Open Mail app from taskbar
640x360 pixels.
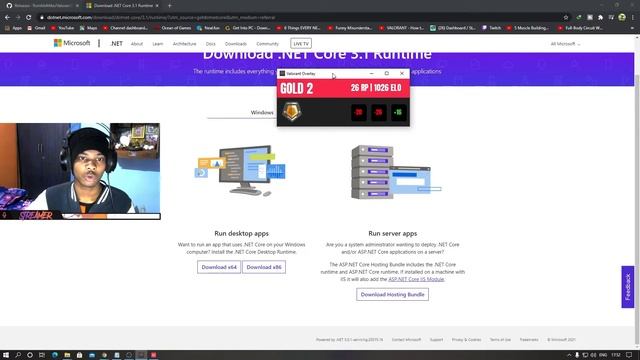click(x=92, y=355)
